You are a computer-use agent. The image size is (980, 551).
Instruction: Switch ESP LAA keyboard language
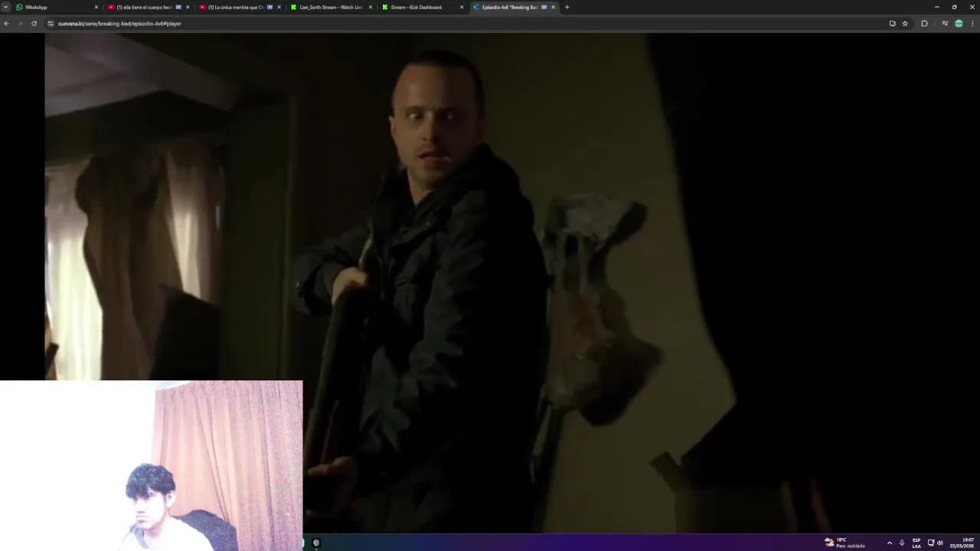point(916,543)
